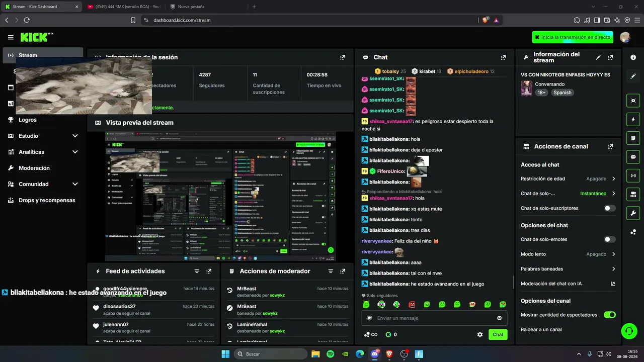Open Chat de solo-seguidores Instantáneo setting
644x362 pixels.
pyautogui.click(x=568, y=194)
